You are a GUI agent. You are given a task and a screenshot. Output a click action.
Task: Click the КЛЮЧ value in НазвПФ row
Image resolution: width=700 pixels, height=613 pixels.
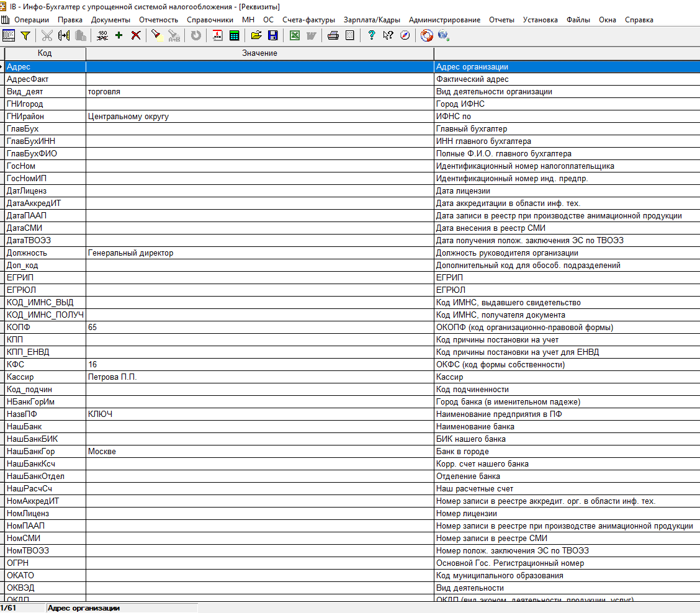click(260, 414)
